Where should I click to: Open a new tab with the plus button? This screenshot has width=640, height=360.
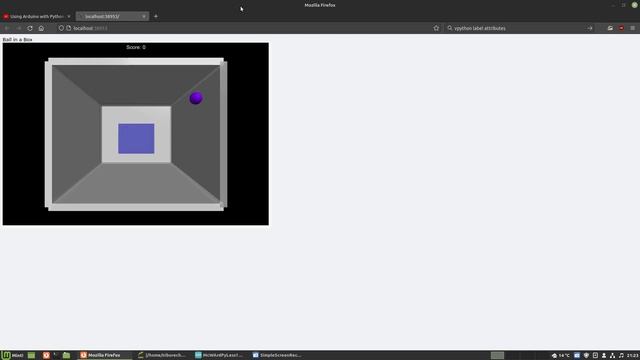tap(156, 16)
